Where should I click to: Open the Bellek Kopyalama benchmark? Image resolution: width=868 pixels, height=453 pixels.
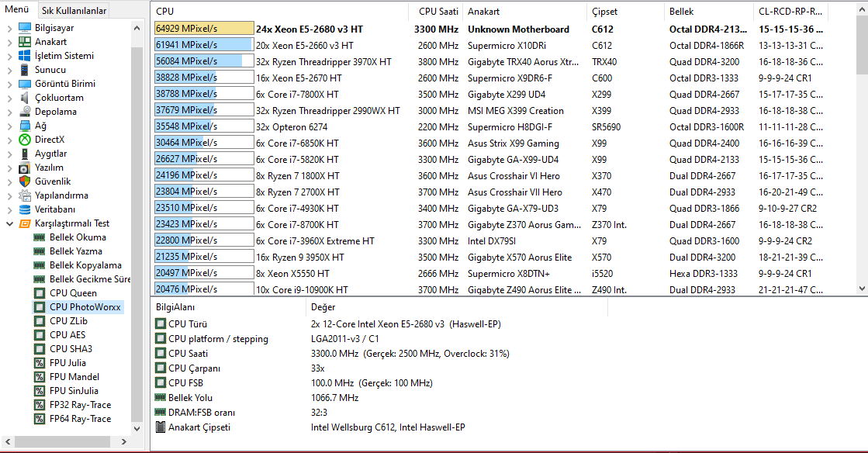click(85, 265)
